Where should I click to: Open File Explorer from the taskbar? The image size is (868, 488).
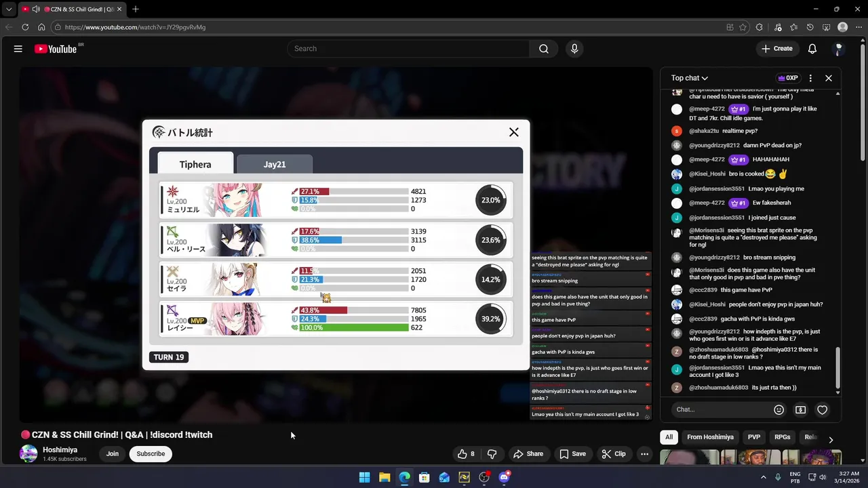[384, 477]
